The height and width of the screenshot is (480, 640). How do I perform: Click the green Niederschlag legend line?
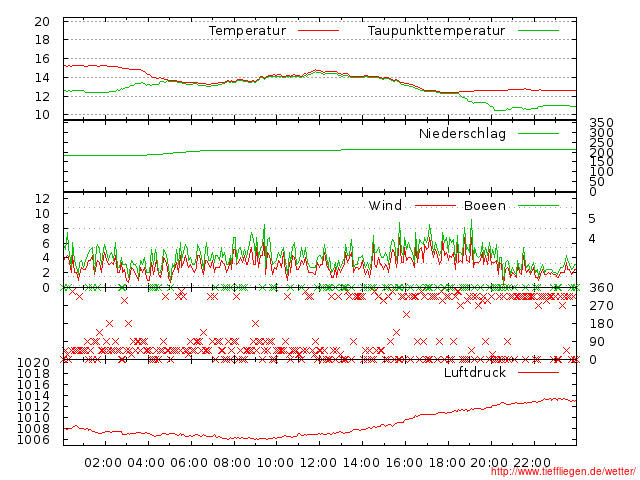538,133
